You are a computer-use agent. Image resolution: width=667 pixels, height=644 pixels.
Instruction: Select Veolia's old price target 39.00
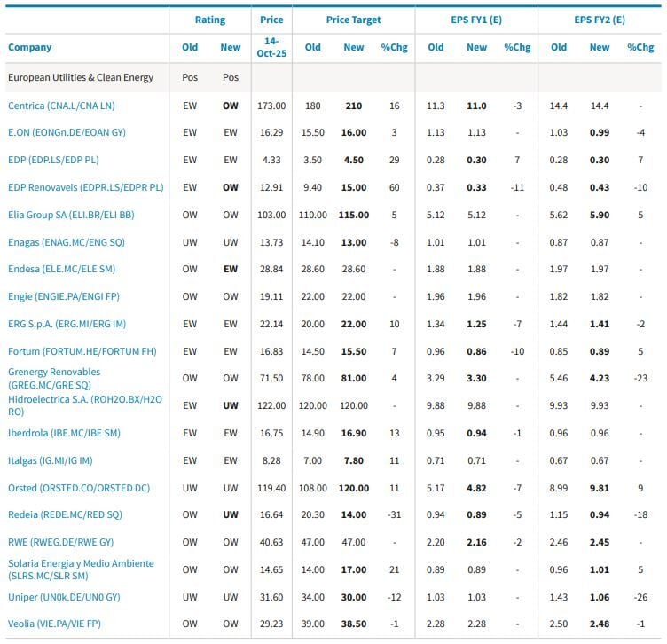click(312, 624)
